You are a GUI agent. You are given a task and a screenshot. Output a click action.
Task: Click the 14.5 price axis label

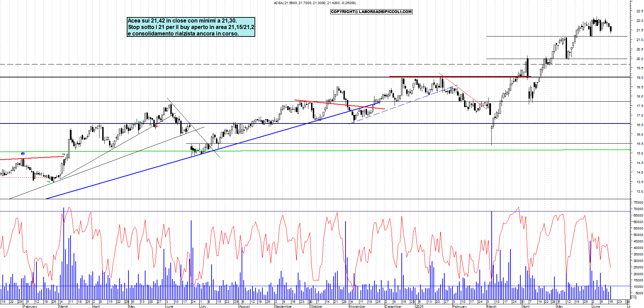point(640,163)
